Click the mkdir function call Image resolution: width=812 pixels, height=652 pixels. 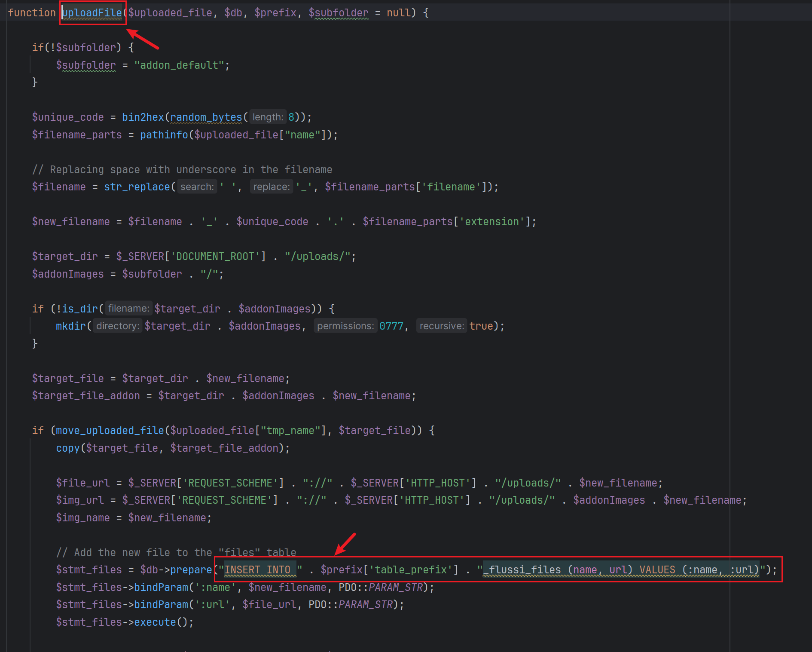pos(71,326)
